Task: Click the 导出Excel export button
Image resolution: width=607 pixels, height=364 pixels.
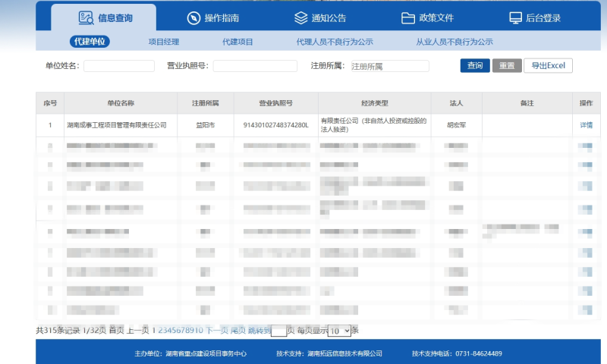Action: click(548, 66)
